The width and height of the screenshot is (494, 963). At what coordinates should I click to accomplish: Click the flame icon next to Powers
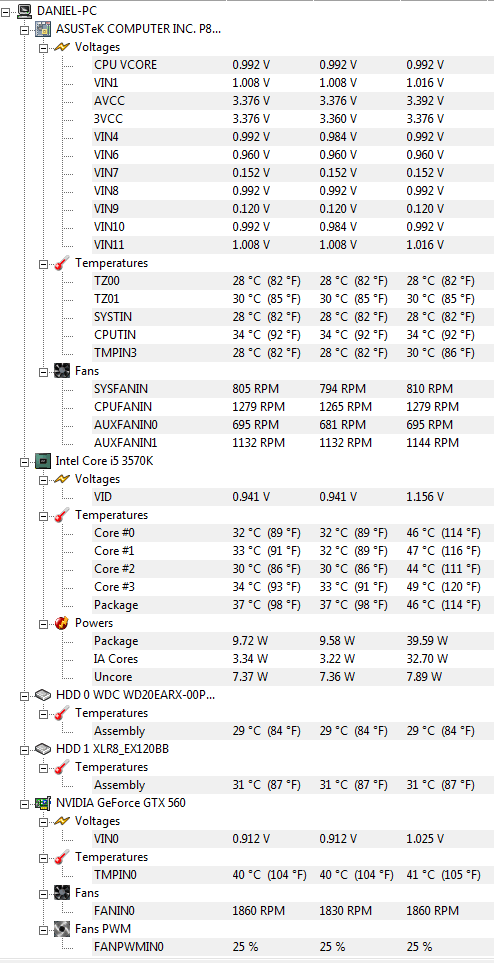(62, 623)
